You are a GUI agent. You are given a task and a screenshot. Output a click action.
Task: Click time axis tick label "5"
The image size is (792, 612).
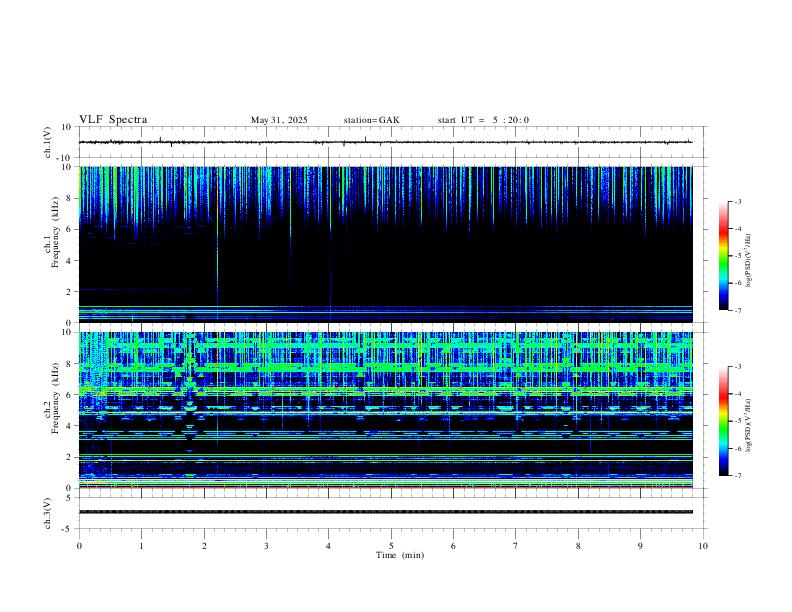(x=391, y=546)
